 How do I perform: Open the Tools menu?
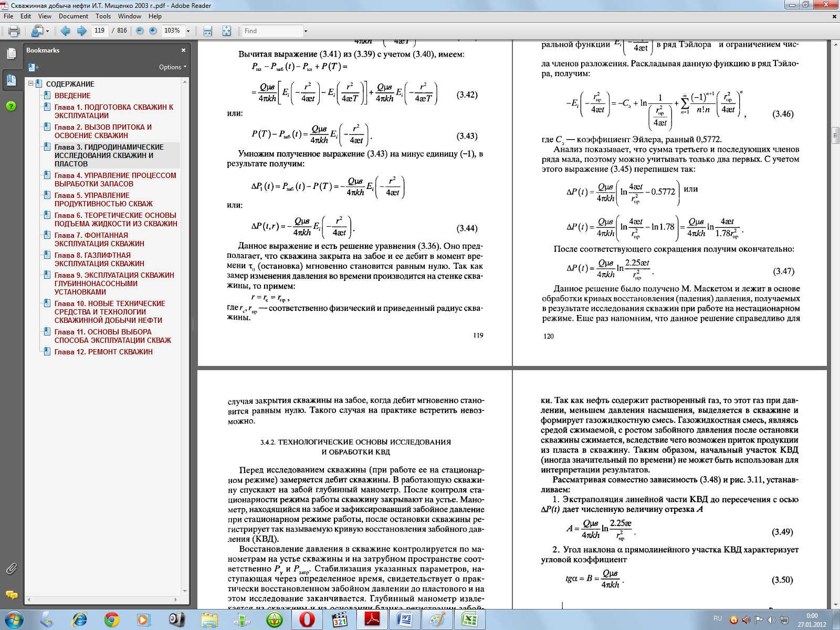(103, 16)
